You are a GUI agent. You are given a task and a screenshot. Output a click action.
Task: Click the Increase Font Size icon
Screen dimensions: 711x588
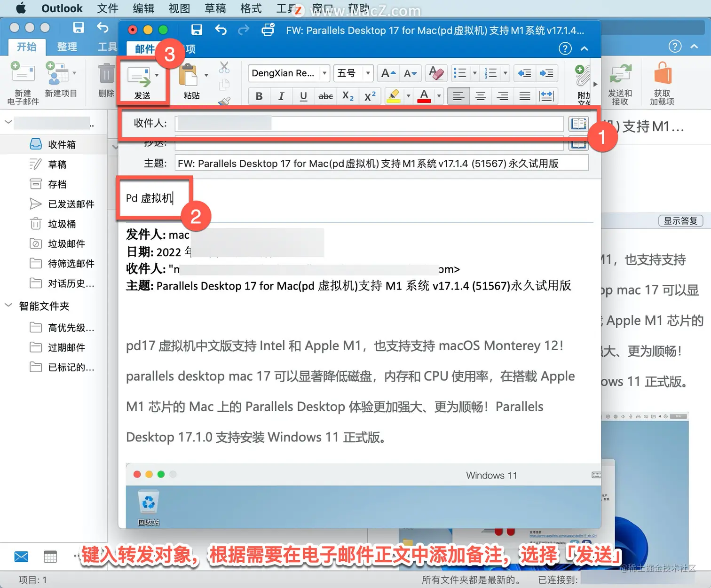(388, 73)
